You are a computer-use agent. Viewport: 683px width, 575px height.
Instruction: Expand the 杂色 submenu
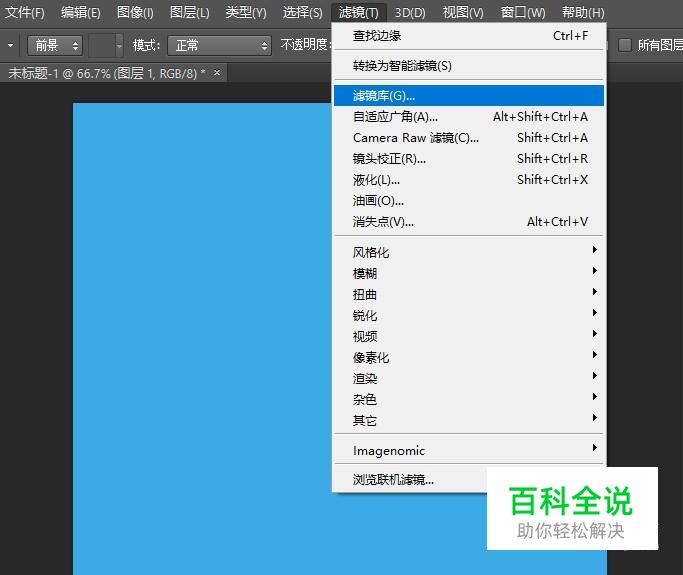[x=469, y=399]
